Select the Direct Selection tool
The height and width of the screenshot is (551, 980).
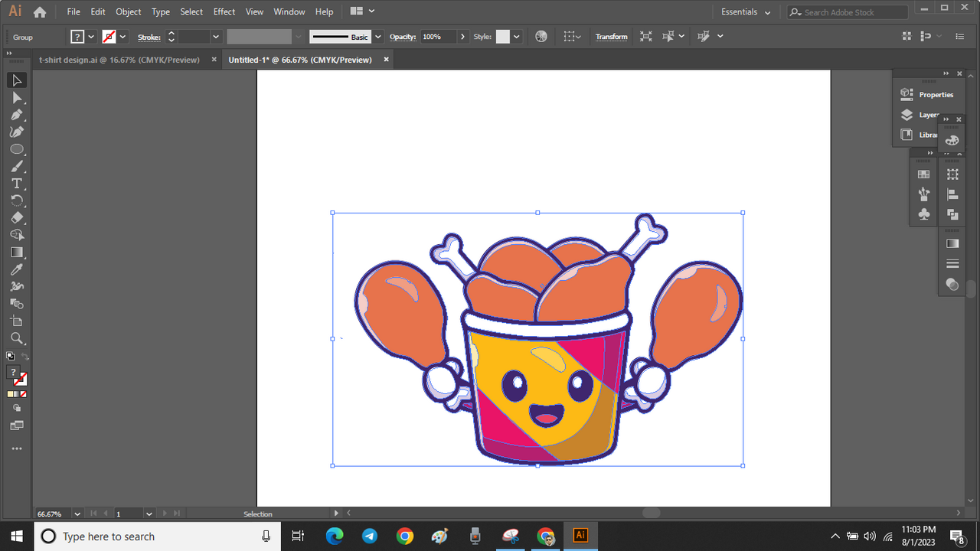(17, 98)
